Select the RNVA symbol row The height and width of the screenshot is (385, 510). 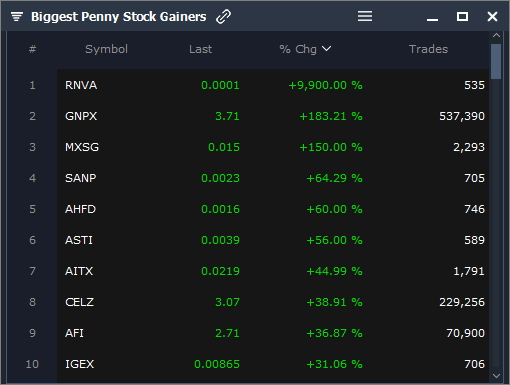pos(273,85)
